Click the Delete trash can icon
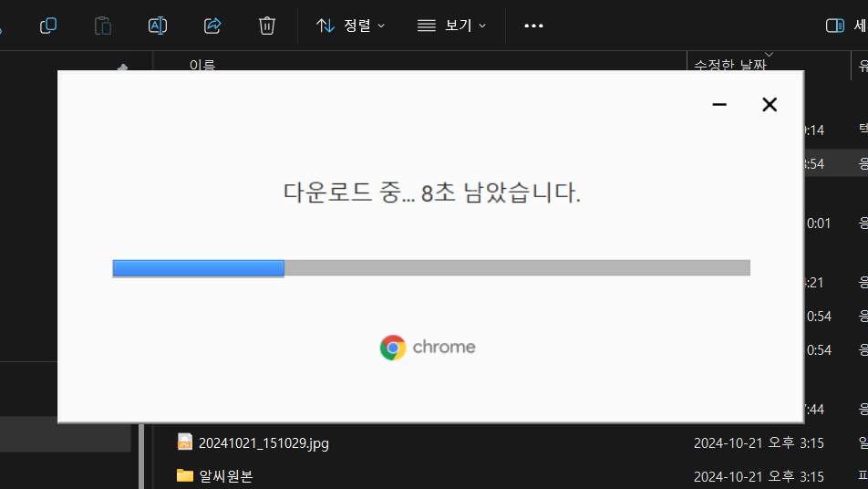The image size is (868, 489). (267, 26)
